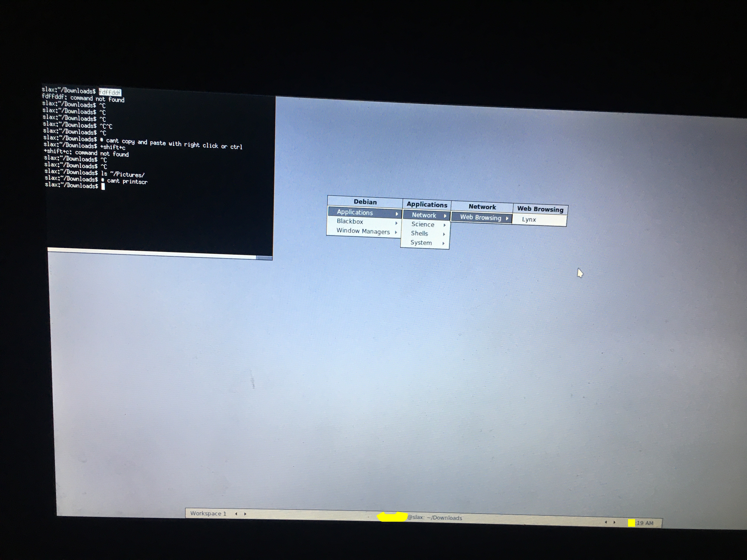Click next workspace arrow in toolbar

point(245,514)
